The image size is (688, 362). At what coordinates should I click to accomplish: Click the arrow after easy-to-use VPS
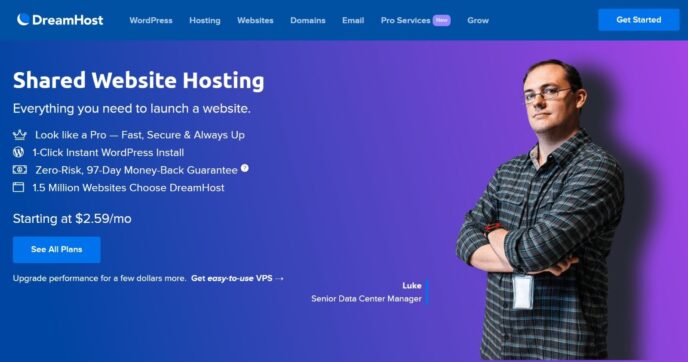pyautogui.click(x=280, y=279)
